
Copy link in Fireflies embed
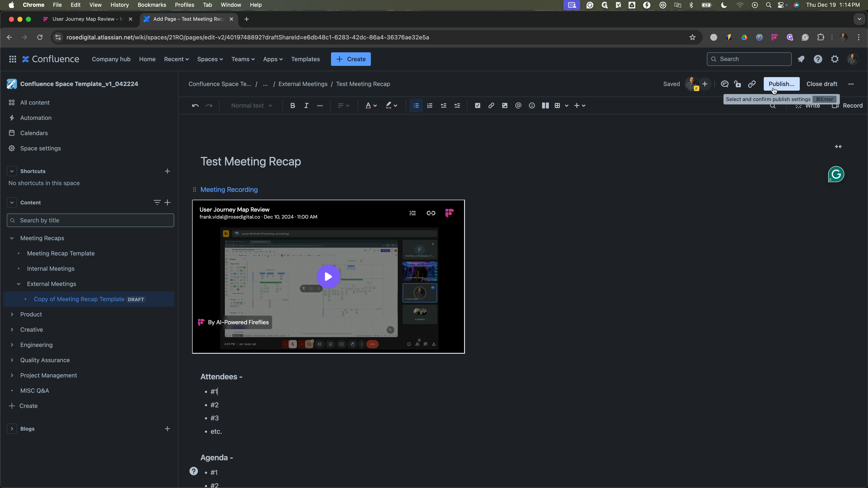pos(431,213)
